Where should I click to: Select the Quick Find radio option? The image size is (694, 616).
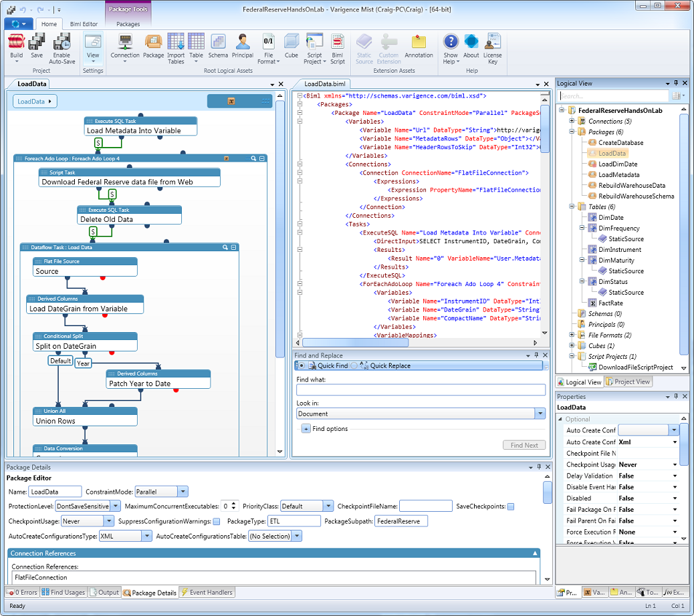click(302, 365)
